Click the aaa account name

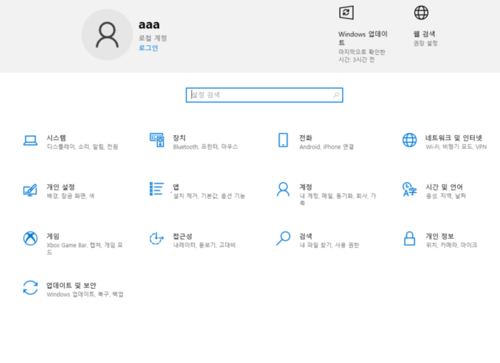149,25
